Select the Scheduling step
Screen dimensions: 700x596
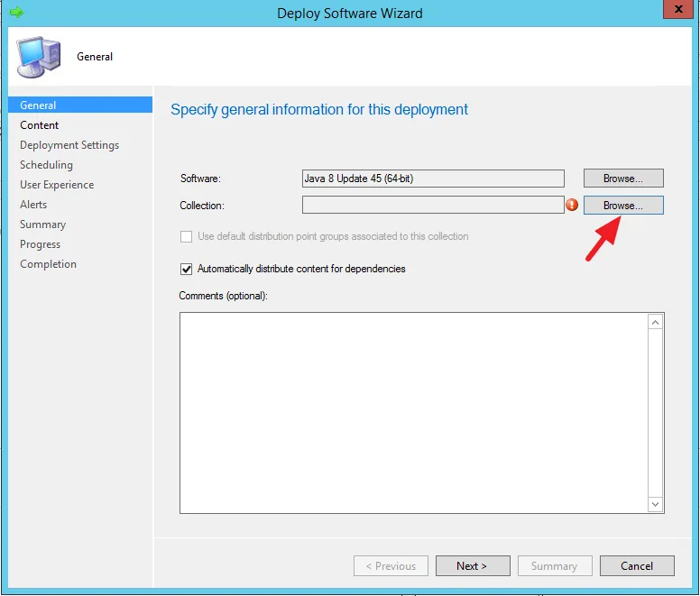46,165
